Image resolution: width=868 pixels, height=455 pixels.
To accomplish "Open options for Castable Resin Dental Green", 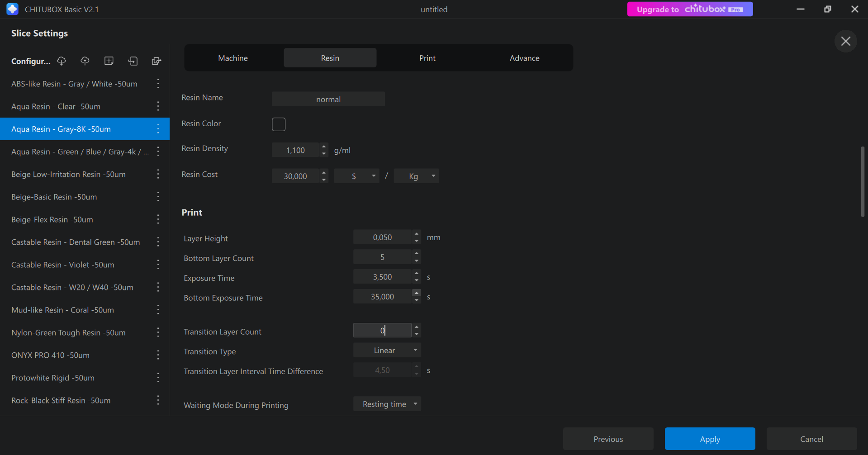I will (x=158, y=242).
